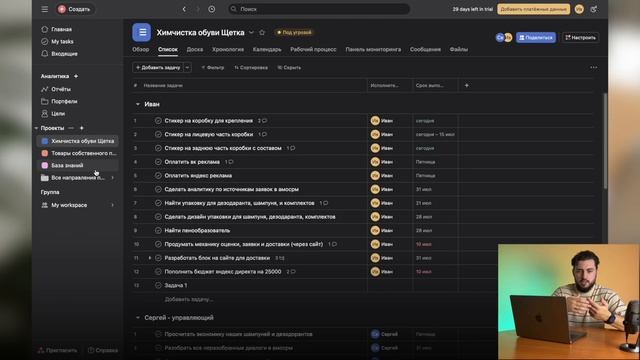The image size is (640, 360).
Task: Open comments on Продумать механику оценки task
Action: point(333,244)
